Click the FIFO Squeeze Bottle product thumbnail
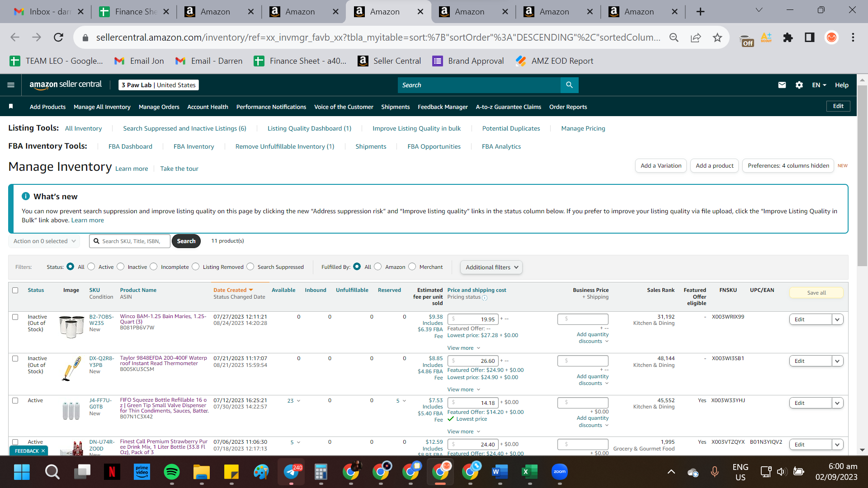 (x=71, y=410)
